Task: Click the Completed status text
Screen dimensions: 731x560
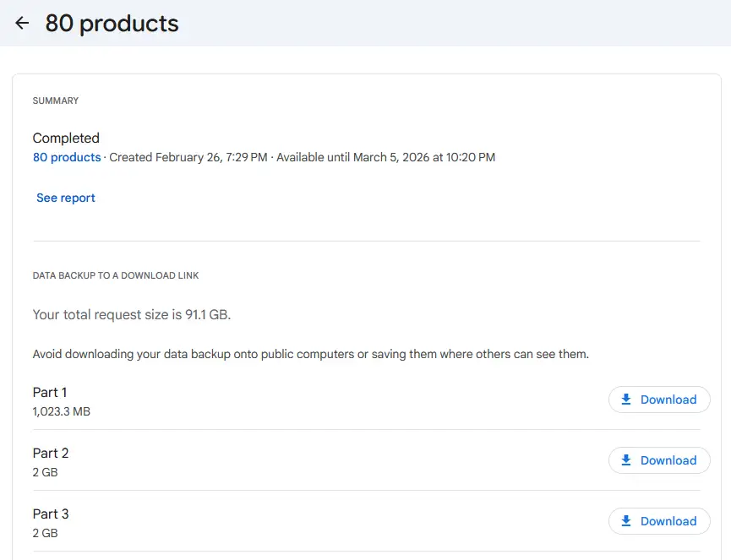Action: click(x=66, y=138)
